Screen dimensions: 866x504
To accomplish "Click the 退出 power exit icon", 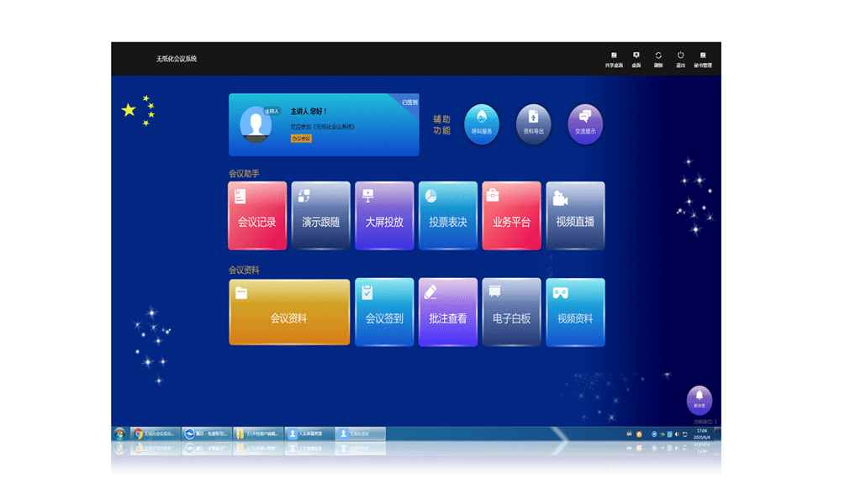I will point(680,59).
